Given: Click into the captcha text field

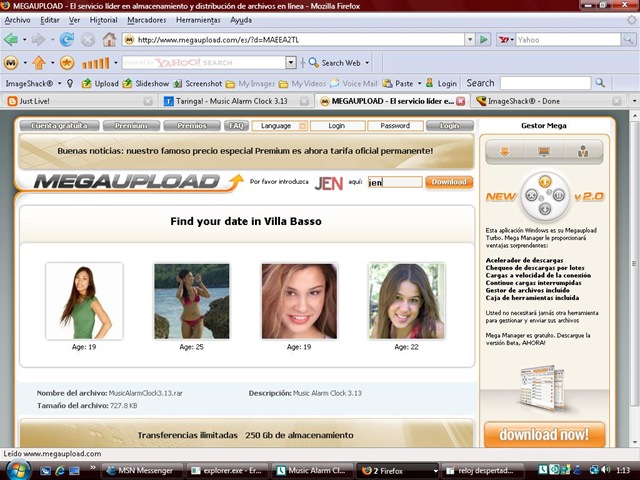Looking at the screenshot, I should click(395, 182).
